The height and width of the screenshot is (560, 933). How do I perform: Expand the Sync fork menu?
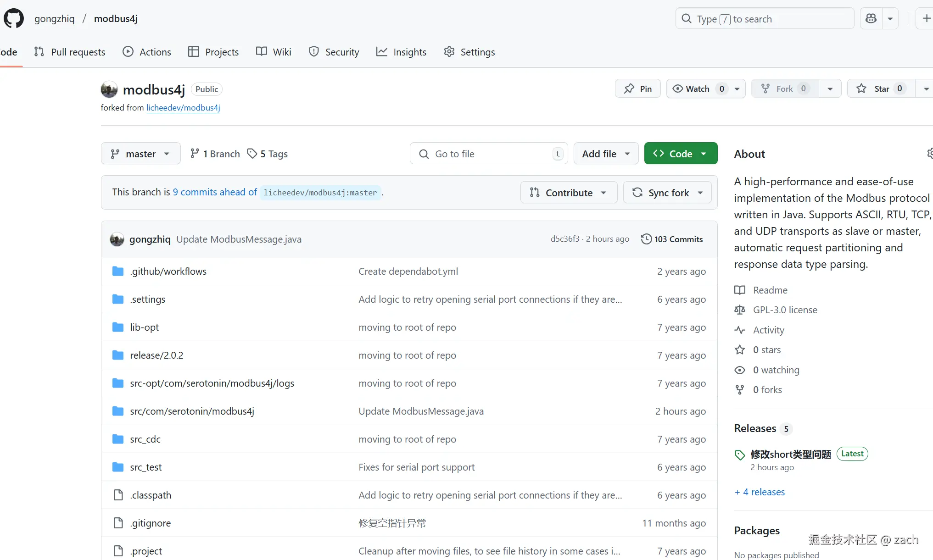667,193
